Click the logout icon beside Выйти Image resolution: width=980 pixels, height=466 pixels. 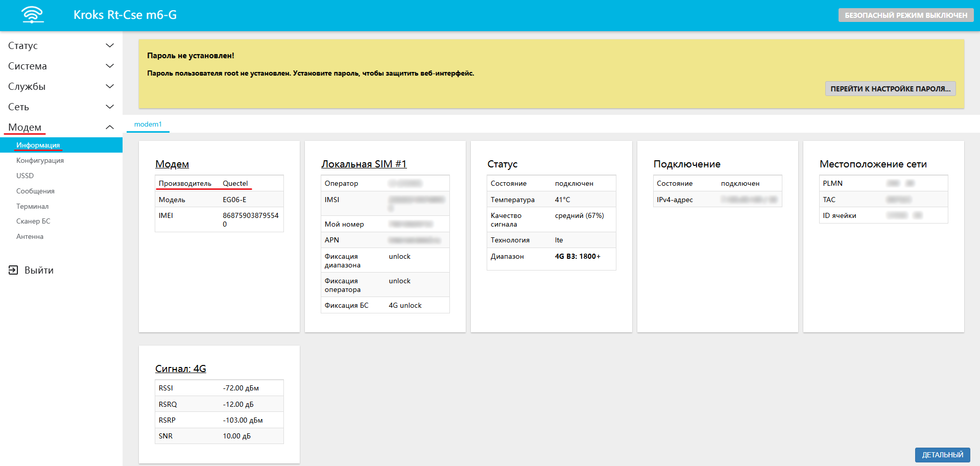pyautogui.click(x=13, y=270)
